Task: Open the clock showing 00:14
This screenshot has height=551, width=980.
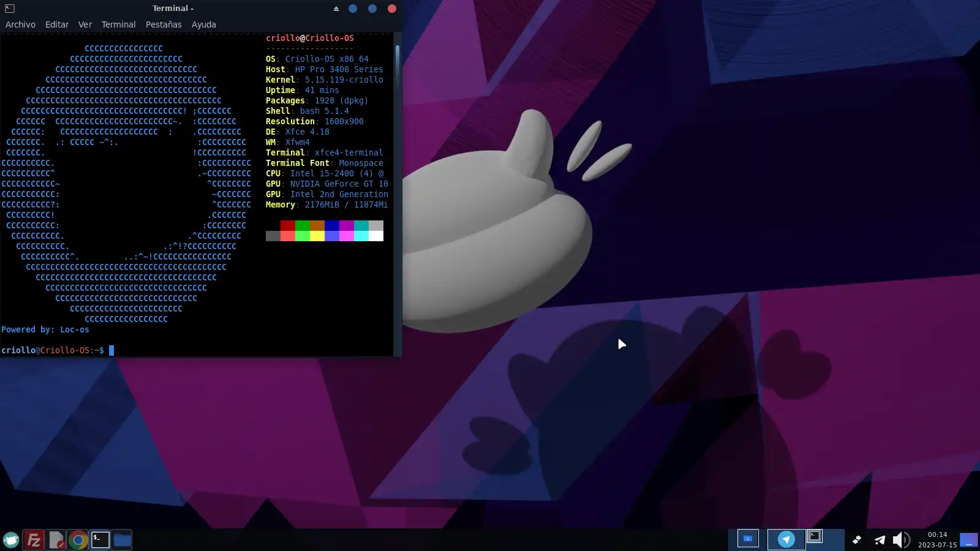Action: pos(937,534)
